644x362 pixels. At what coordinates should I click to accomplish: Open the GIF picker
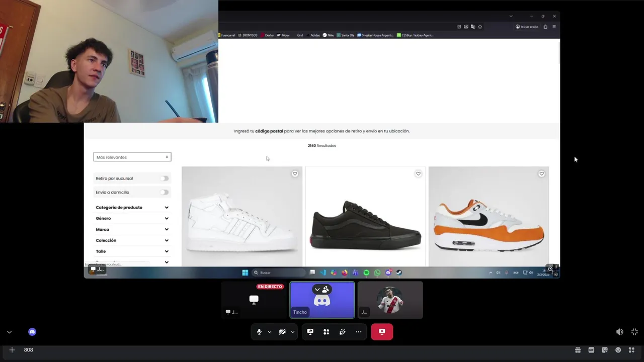592,350
